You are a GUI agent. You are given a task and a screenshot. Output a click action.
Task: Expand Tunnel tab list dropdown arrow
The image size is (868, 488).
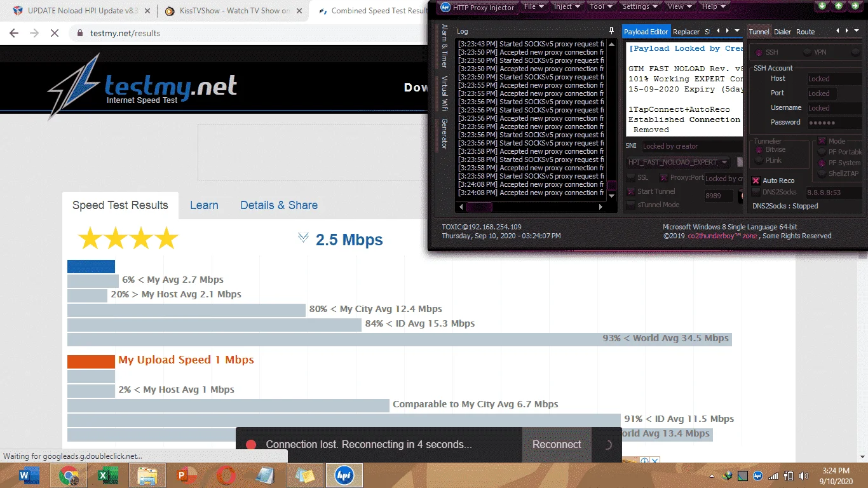point(856,31)
